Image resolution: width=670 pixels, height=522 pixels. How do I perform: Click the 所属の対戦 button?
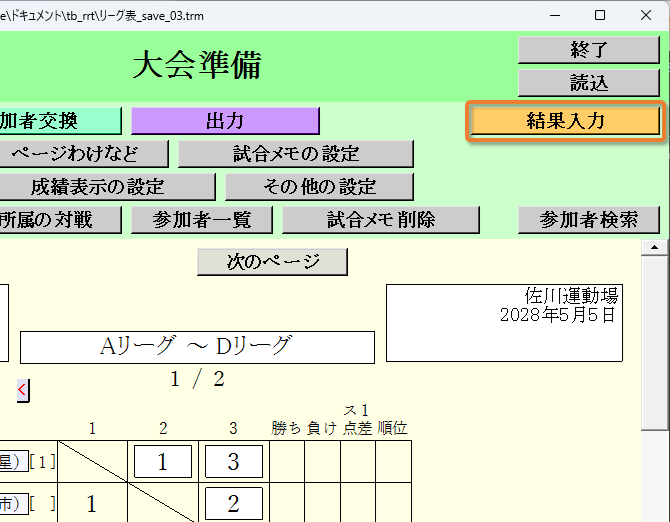coord(60,220)
